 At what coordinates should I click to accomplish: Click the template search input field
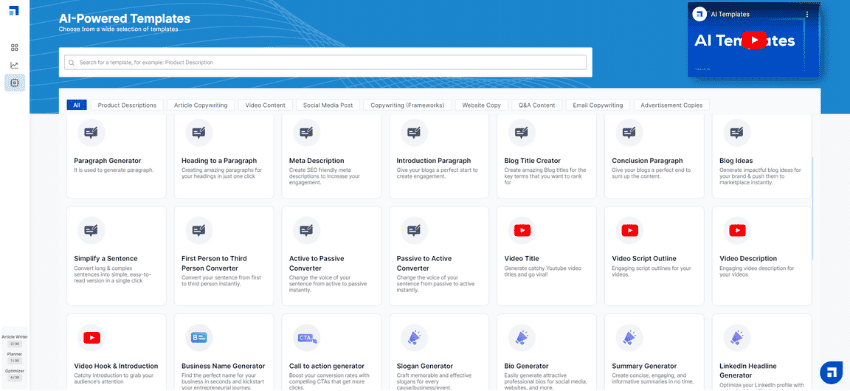click(x=325, y=62)
